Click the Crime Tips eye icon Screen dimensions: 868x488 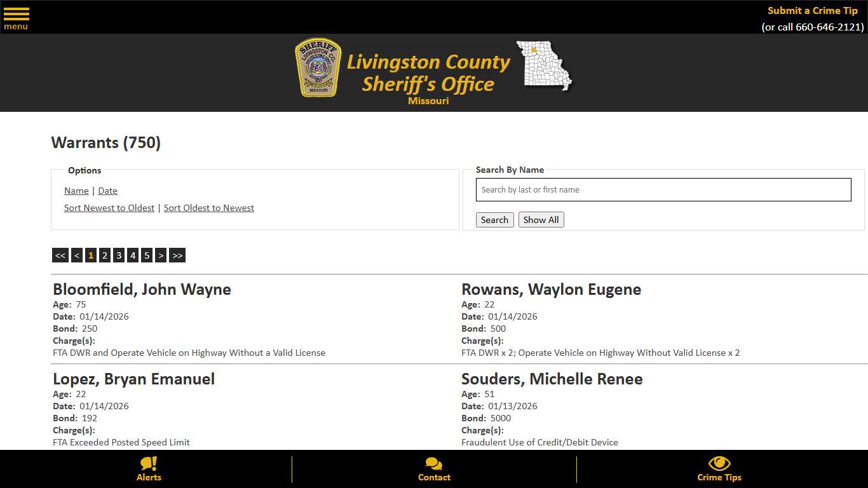tap(719, 464)
